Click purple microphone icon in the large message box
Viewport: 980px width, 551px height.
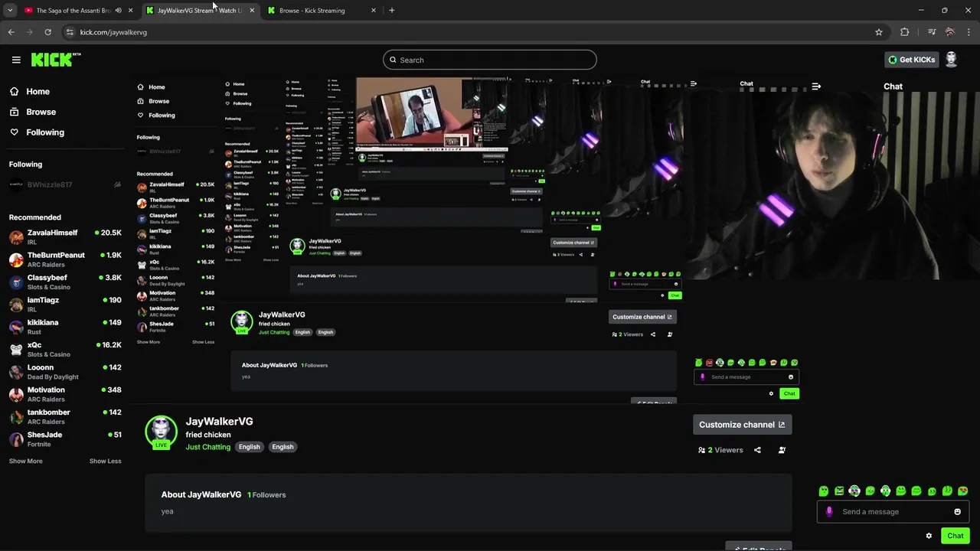click(x=829, y=512)
